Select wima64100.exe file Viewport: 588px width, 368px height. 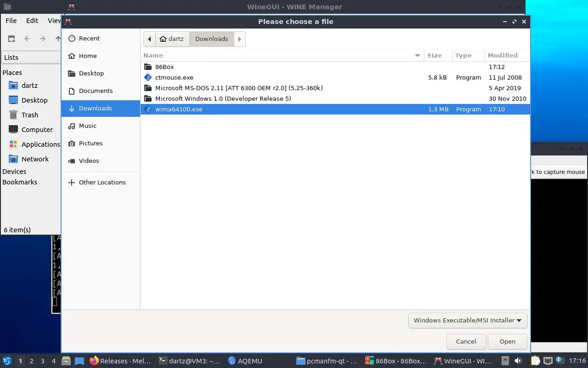(335, 109)
